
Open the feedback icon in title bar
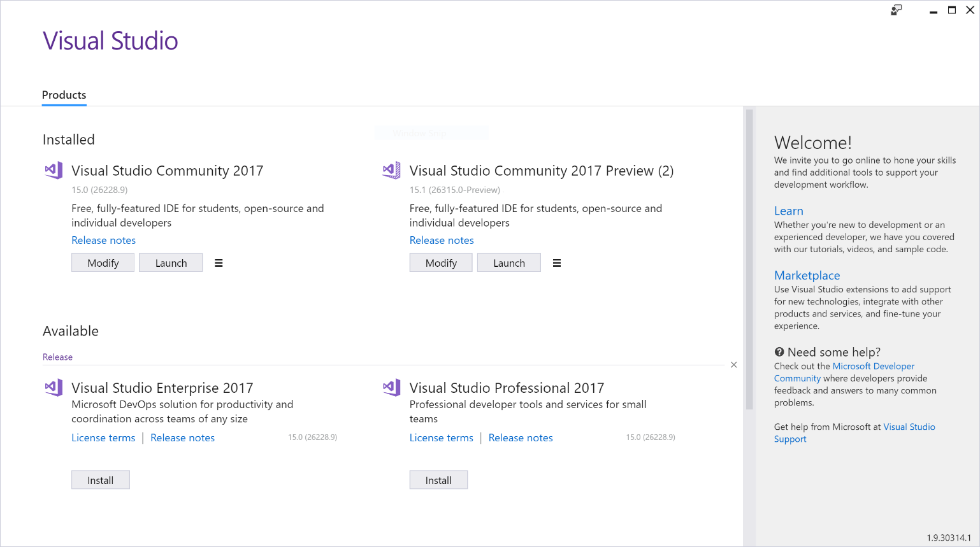(x=897, y=10)
